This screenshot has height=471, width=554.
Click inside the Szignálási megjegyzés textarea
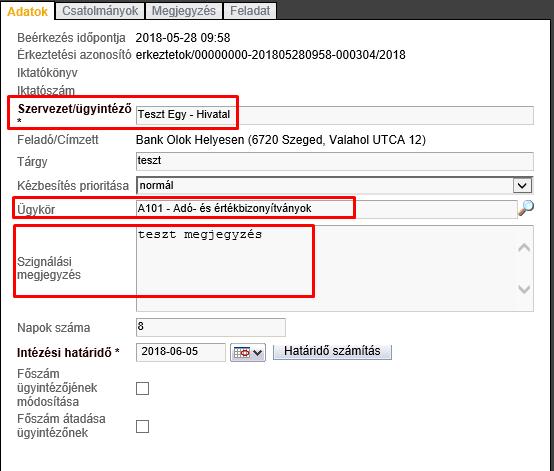(x=335, y=269)
